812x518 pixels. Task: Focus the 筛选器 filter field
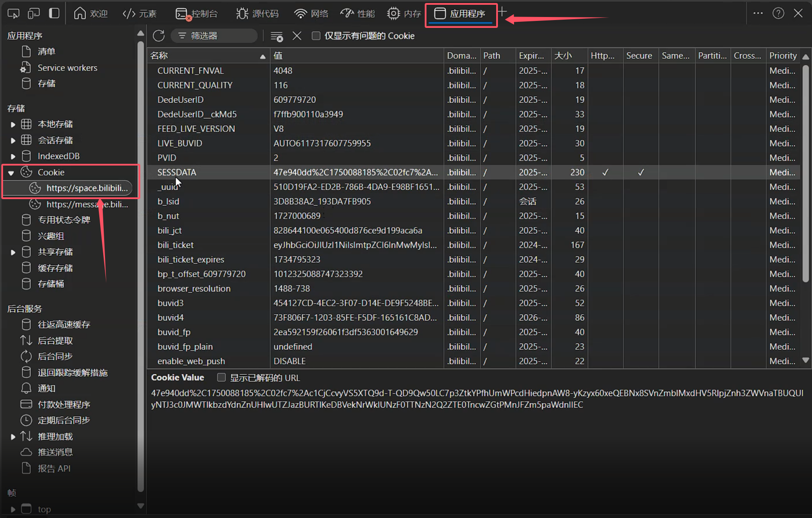(214, 36)
